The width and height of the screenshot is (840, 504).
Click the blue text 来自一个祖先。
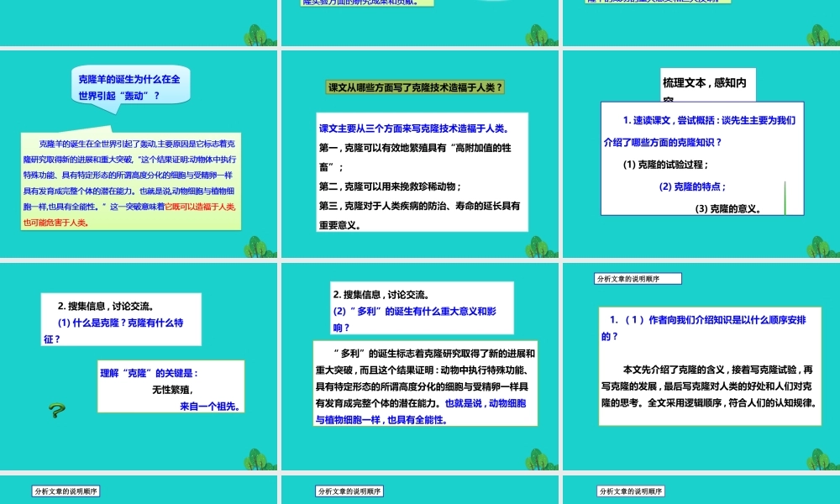210,407
